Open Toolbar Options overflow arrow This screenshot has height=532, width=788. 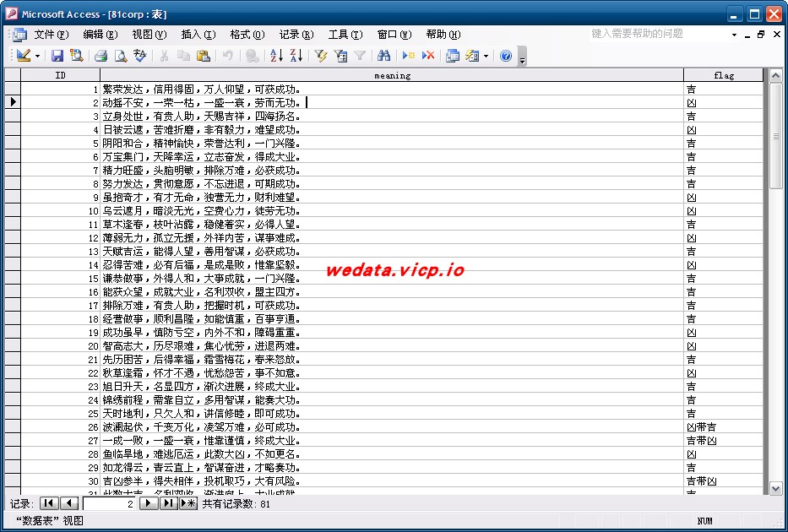[x=522, y=57]
